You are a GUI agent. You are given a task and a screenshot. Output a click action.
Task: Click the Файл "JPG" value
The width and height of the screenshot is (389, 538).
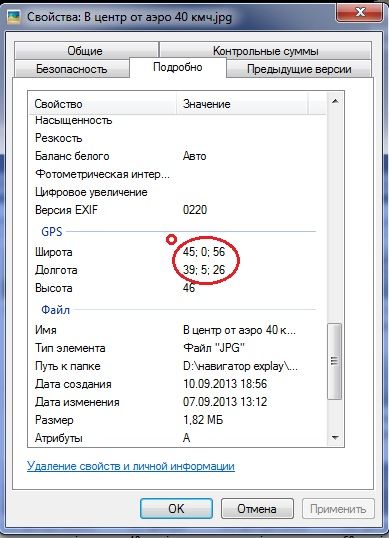(x=214, y=348)
